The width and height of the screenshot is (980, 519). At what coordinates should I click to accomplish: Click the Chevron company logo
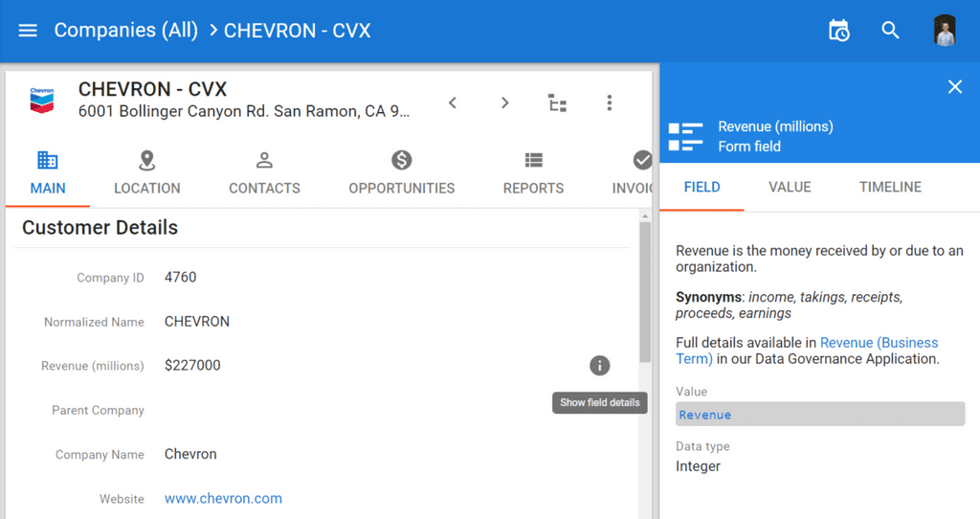tap(42, 100)
